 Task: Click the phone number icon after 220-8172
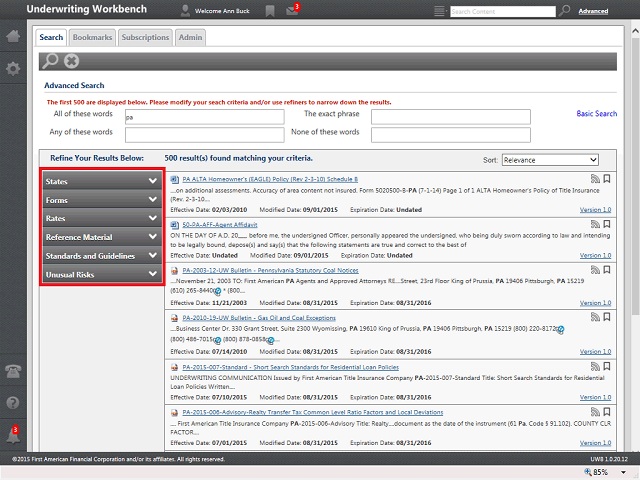pyautogui.click(x=561, y=329)
